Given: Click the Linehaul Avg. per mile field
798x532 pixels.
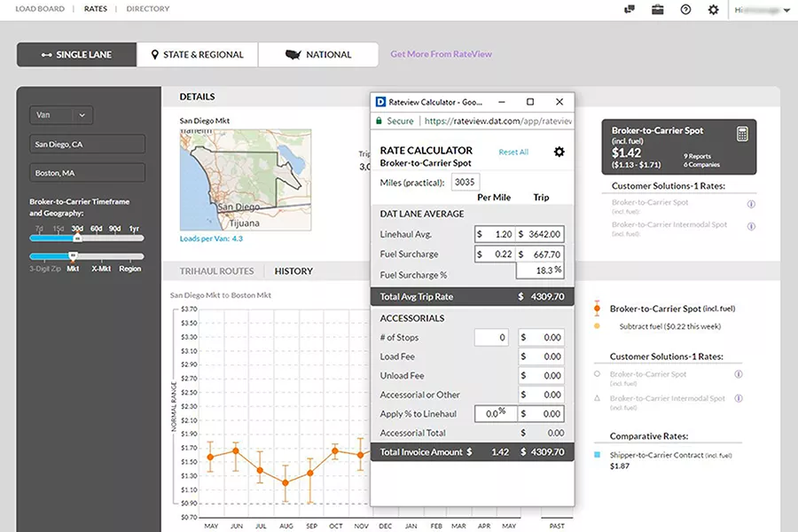Looking at the screenshot, I should (495, 234).
